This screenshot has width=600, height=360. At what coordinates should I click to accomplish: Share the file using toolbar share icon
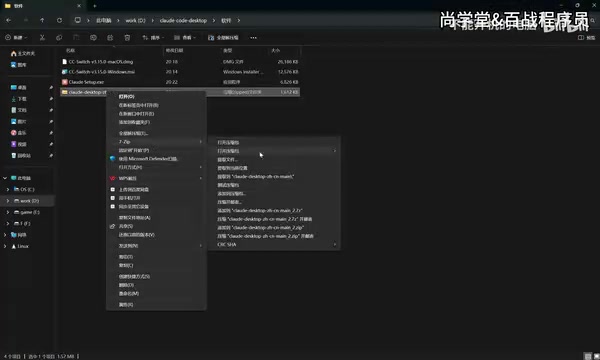click(110, 37)
